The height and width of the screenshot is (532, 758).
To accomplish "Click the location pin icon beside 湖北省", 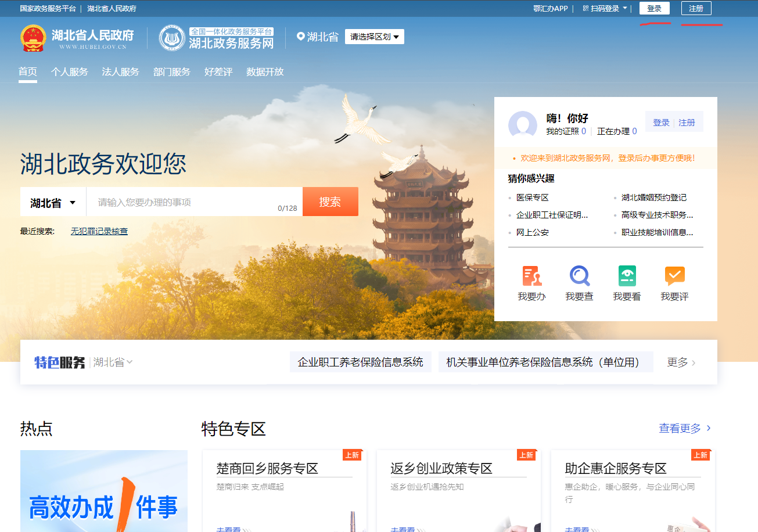I will [301, 37].
